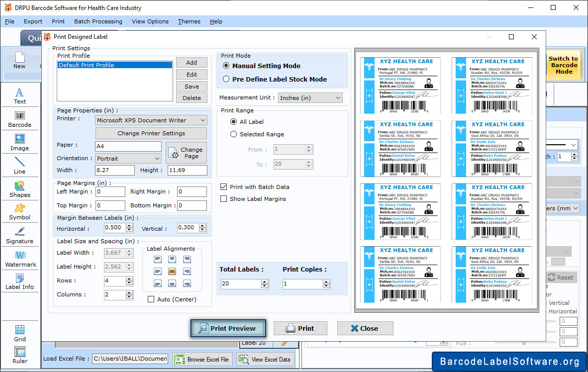Select the Barcode tool in sidebar
The image size is (588, 372).
click(x=19, y=119)
